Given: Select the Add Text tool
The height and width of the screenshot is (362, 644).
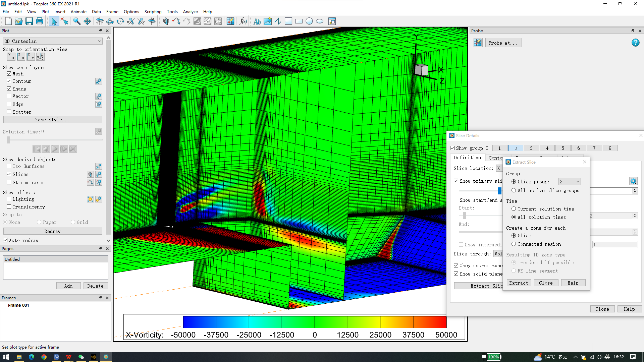Looking at the screenshot, I should (x=257, y=21).
